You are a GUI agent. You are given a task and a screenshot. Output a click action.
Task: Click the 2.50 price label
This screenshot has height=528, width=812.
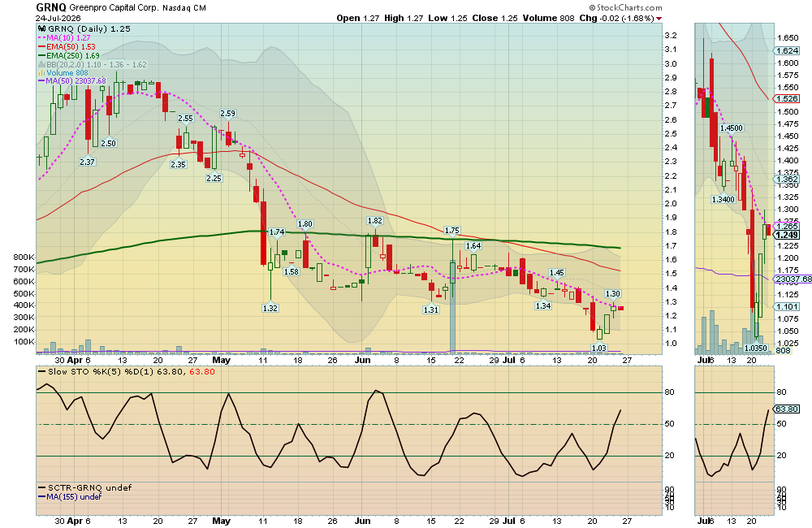click(108, 144)
